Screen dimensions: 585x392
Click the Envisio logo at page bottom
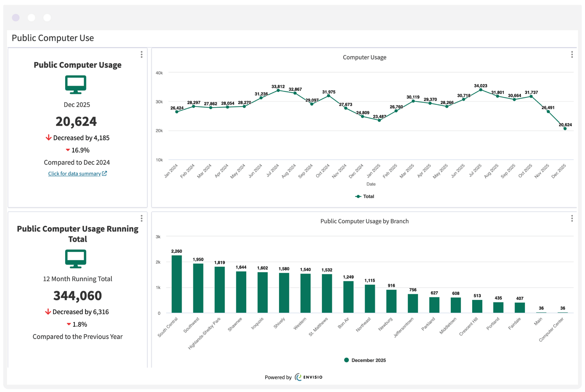(308, 377)
